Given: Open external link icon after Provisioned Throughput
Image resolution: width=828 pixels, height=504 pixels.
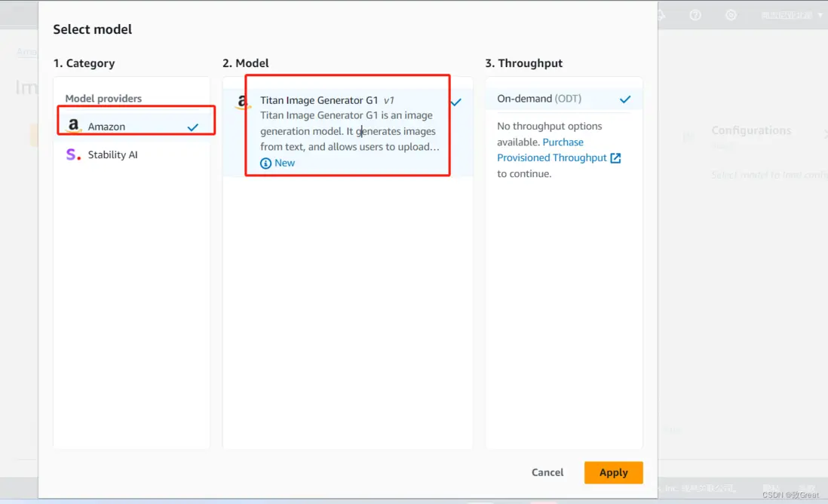Looking at the screenshot, I should (x=615, y=158).
